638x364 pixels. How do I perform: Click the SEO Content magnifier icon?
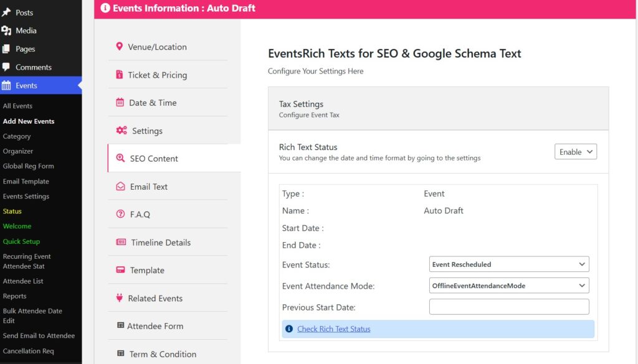pos(120,158)
